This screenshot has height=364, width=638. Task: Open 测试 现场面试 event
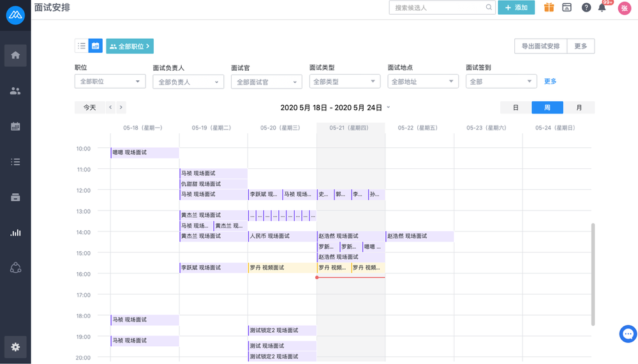pyautogui.click(x=282, y=346)
